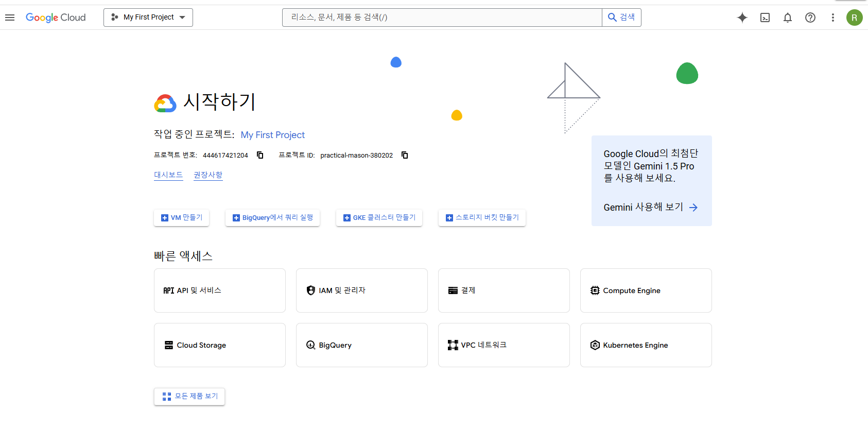Screen dimensions: 868x428
Task: Focus the resource search input field
Action: (x=442, y=18)
